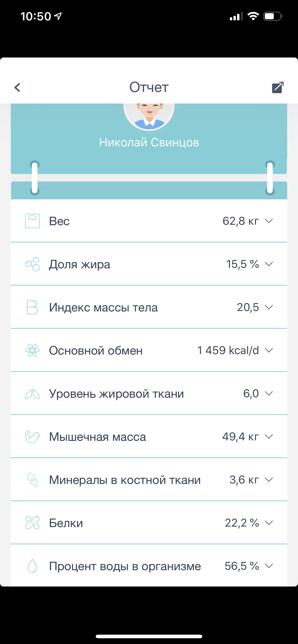Tap the water drop icon
298x644 pixels.
32,566
